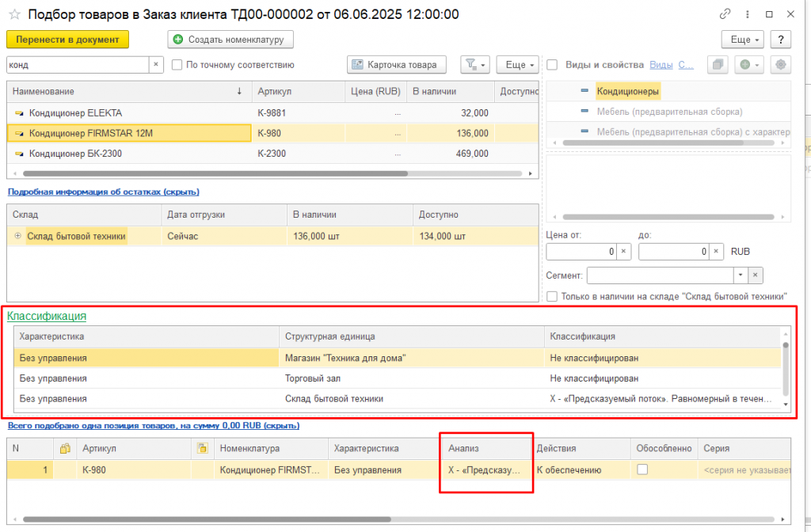Check 'Только в наличии на складе' option
Image resolution: width=811 pixels, height=532 pixels.
click(x=552, y=296)
